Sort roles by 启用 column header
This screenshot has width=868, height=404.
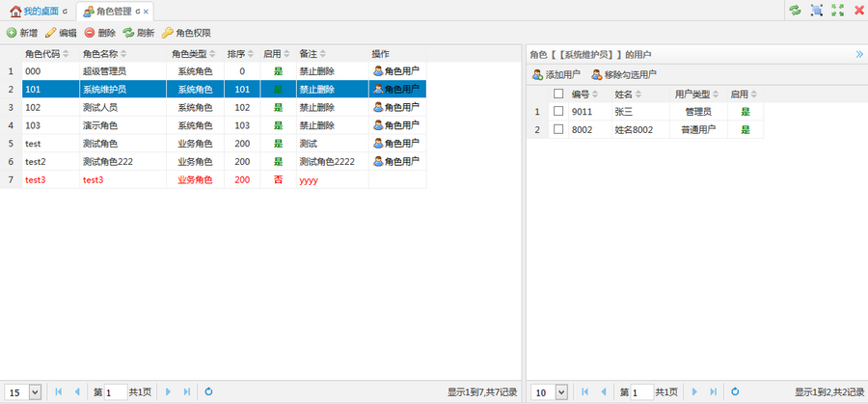279,54
